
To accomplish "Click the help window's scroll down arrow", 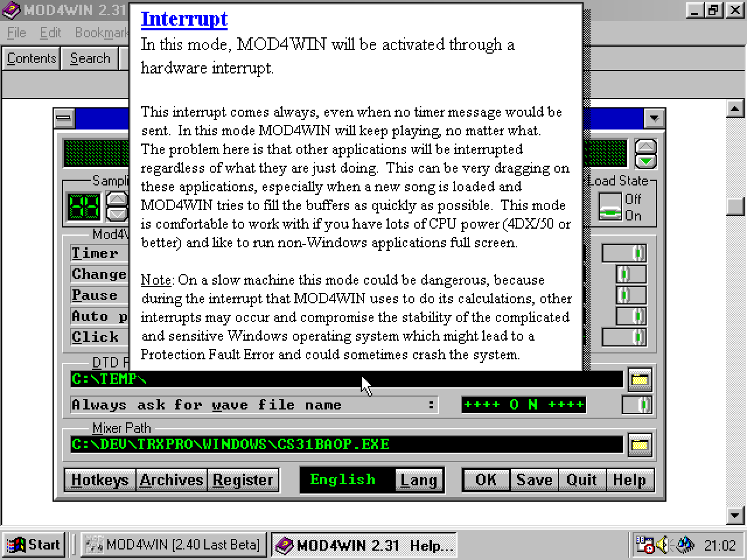I will pos(735,515).
